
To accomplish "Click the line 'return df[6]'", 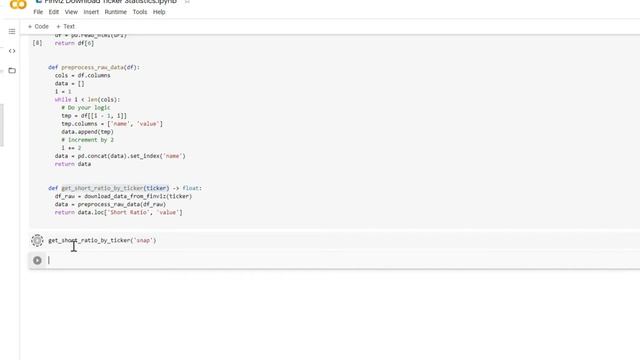I will [x=74, y=43].
